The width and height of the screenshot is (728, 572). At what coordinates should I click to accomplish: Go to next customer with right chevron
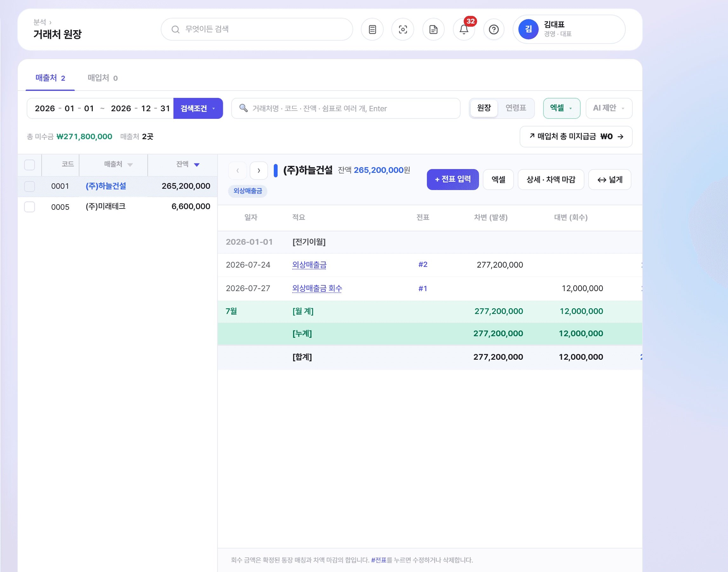point(259,170)
